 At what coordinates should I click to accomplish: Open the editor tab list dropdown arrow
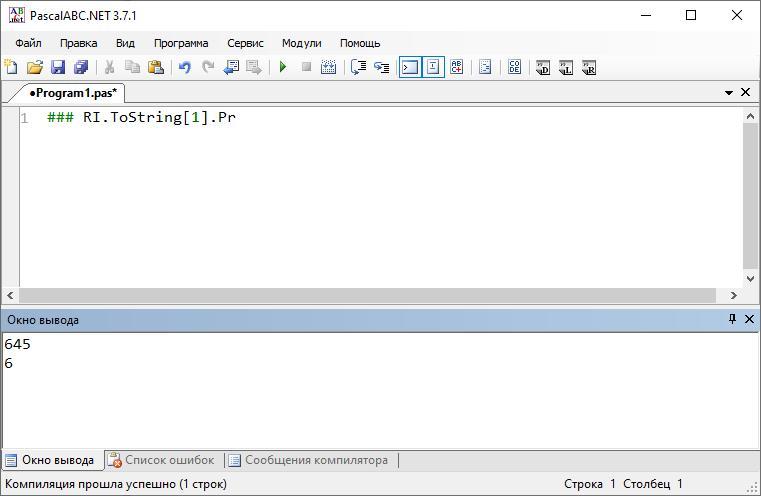728,92
